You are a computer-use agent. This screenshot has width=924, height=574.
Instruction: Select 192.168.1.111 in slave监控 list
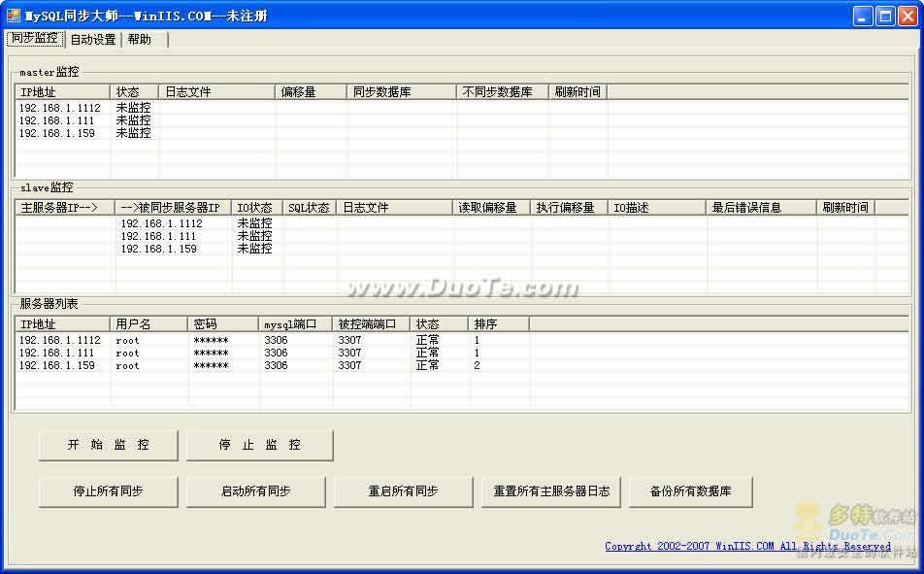click(x=158, y=237)
